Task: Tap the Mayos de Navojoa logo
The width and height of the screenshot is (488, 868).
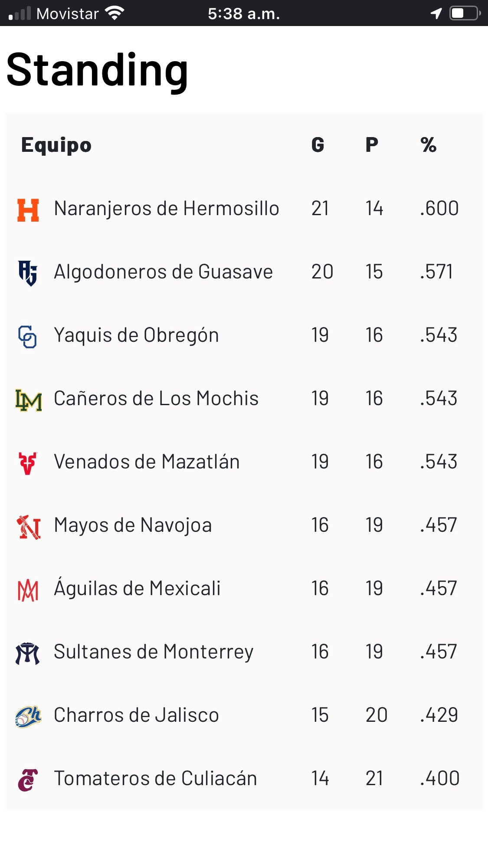Action: click(29, 527)
